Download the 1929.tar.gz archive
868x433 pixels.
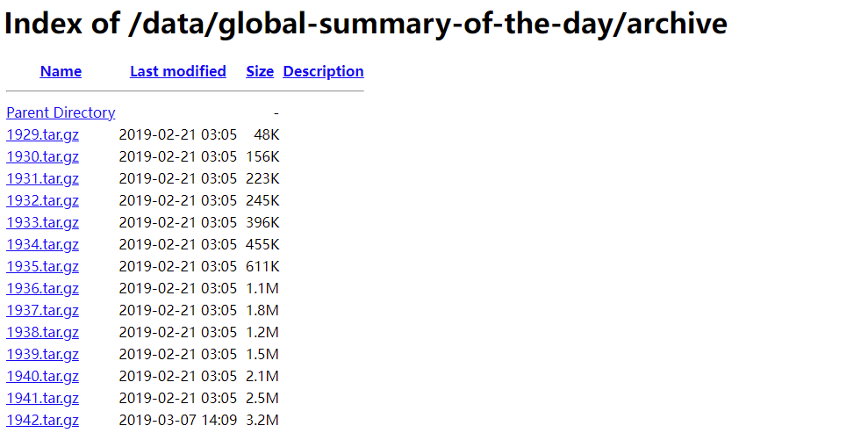pos(42,134)
